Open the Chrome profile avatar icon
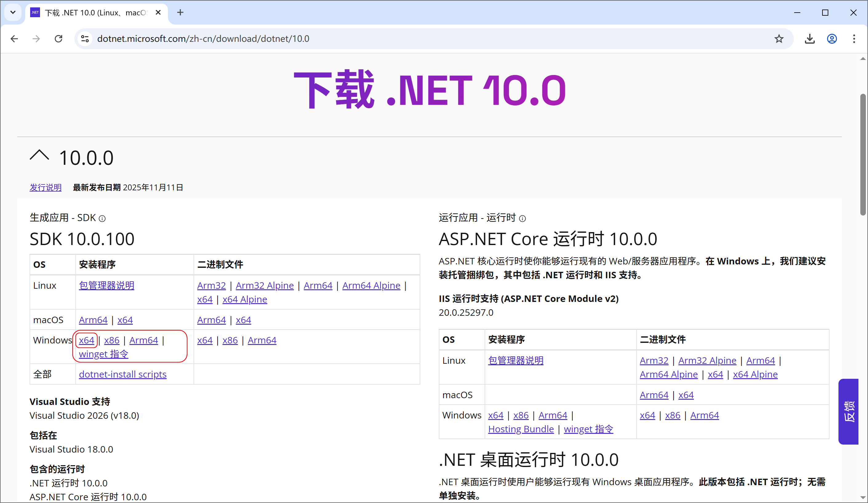Viewport: 868px width, 503px height. tap(832, 38)
